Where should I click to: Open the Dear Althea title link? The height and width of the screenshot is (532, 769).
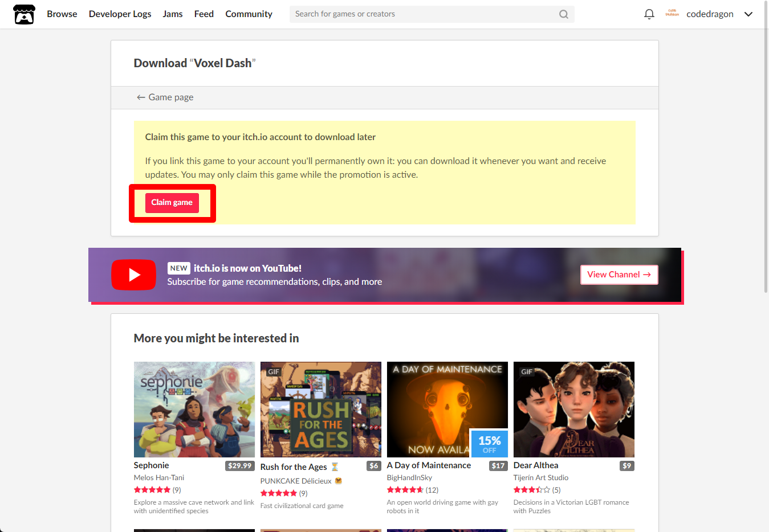tap(536, 465)
